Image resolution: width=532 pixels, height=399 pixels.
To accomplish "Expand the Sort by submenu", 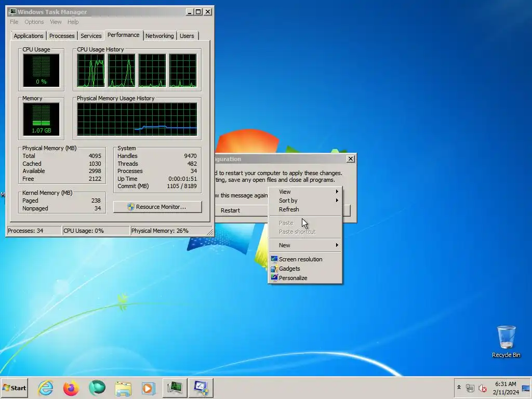I will (x=305, y=201).
